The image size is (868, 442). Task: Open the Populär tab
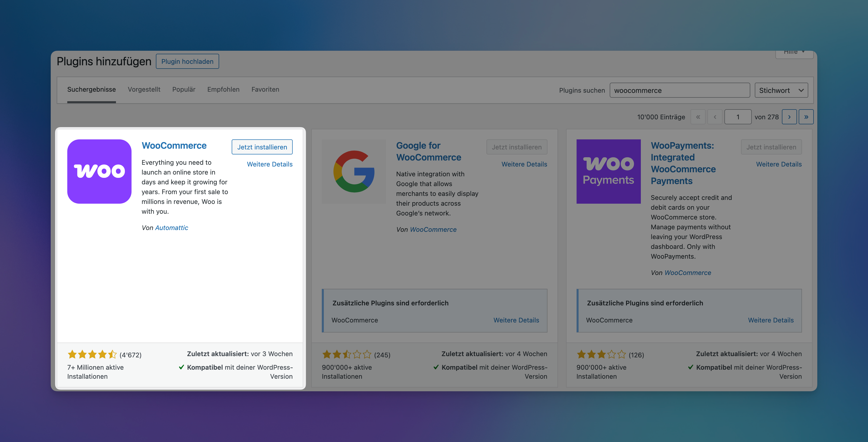click(184, 89)
